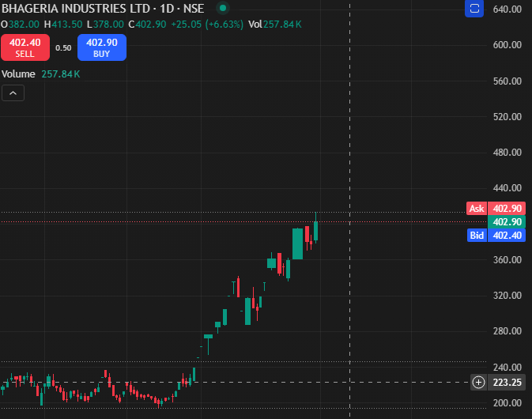Image resolution: width=532 pixels, height=419 pixels.
Task: Click the 360.00 price axis label
Action: pyautogui.click(x=507, y=260)
